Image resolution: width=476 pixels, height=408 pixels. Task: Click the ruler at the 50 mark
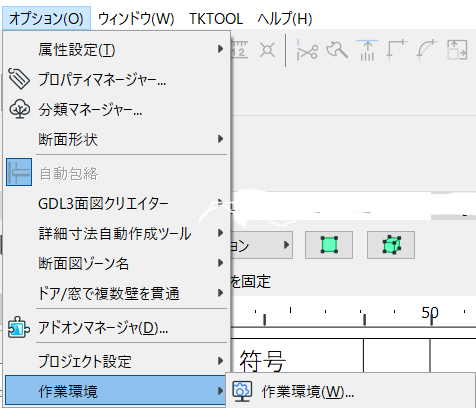[x=430, y=313]
